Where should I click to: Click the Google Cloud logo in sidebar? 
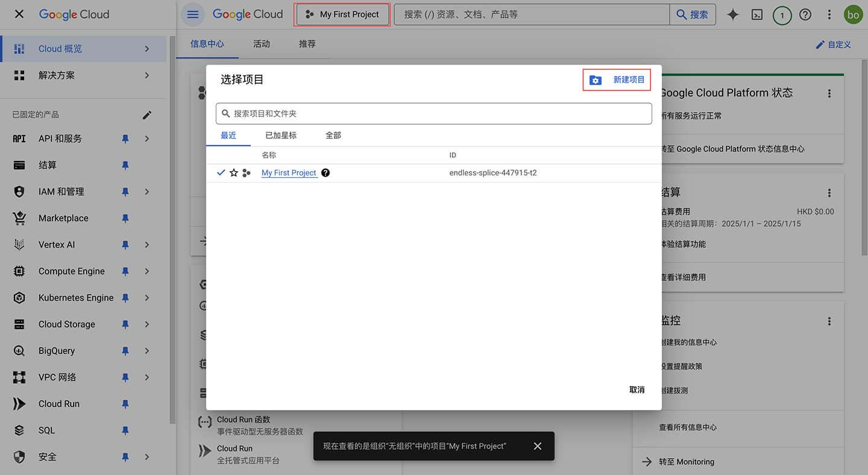point(74,14)
